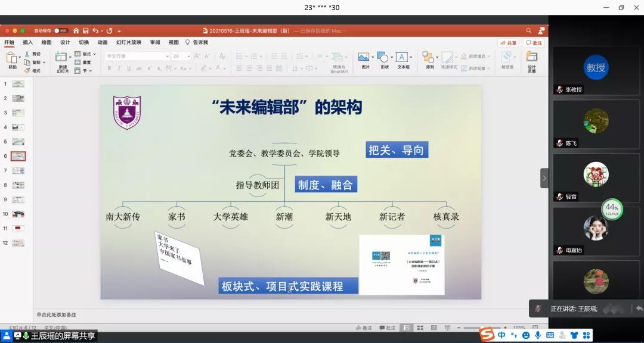Click the 共享 (Share) button
Viewport: 644px width, 343px height.
coord(507,42)
